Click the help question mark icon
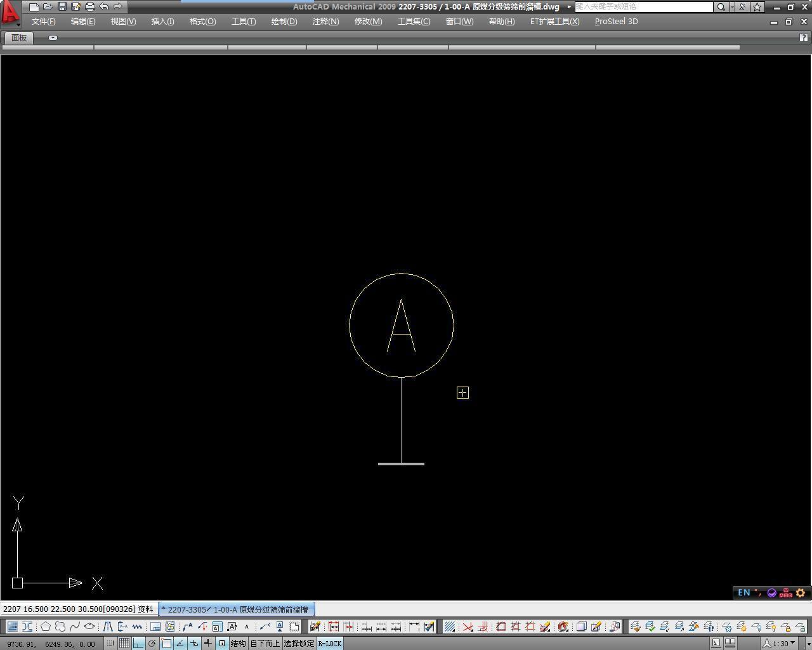The image size is (812, 650). 804,37
